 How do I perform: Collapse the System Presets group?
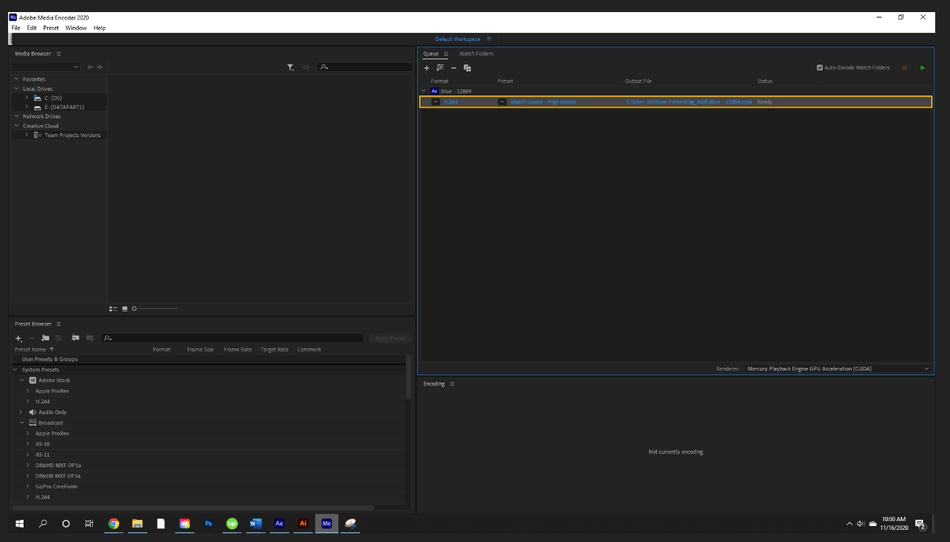click(16, 369)
